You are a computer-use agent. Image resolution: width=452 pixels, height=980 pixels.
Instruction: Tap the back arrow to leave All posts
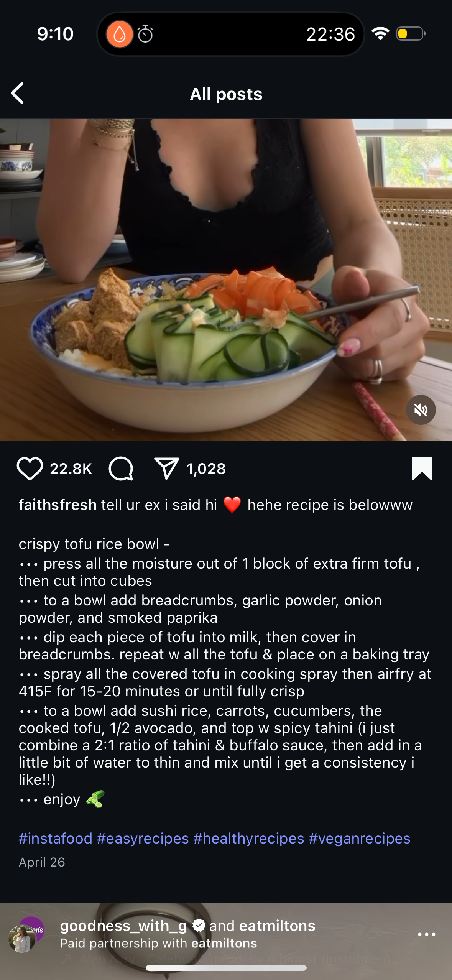[17, 93]
